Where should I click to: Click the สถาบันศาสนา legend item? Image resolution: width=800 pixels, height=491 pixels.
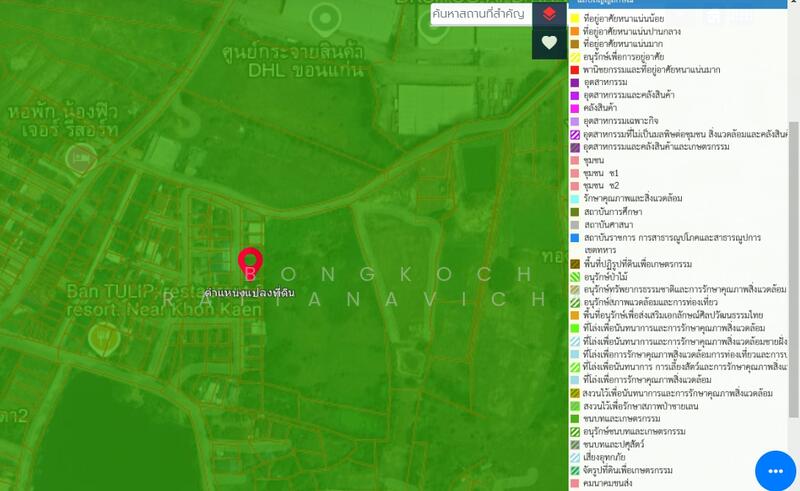pyautogui.click(x=608, y=225)
